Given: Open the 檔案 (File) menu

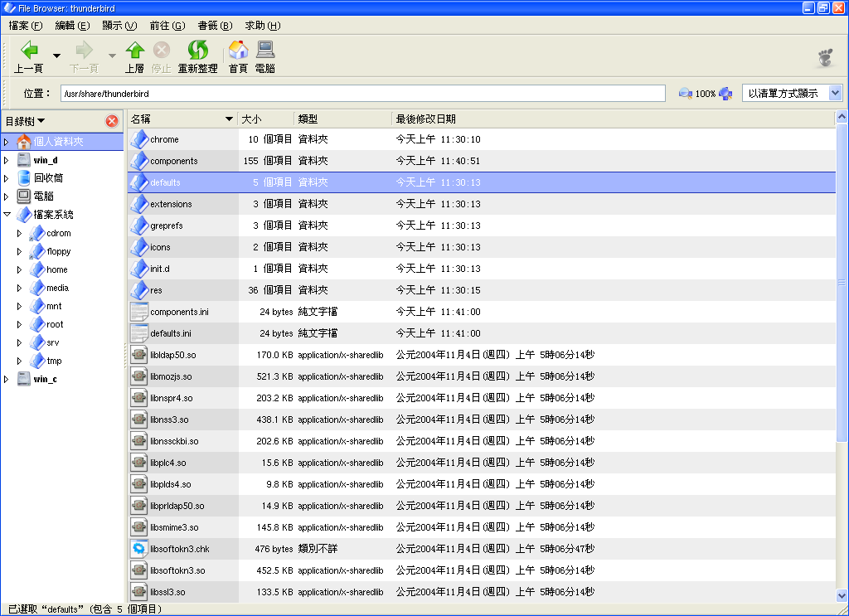Looking at the screenshot, I should click(x=25, y=26).
